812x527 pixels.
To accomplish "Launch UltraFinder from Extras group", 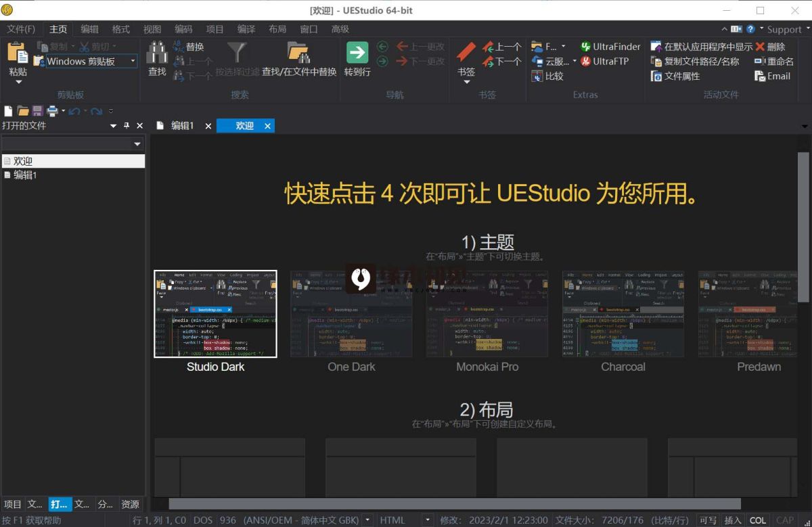I will tap(610, 47).
